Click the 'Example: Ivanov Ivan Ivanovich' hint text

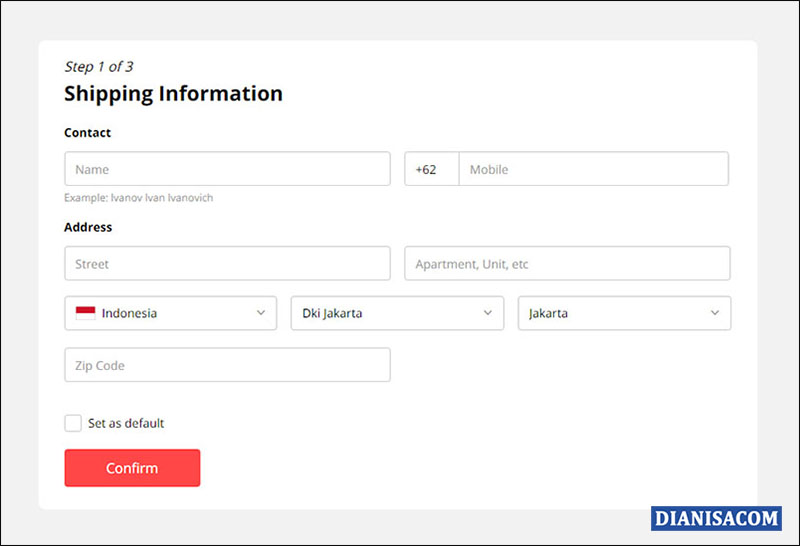(x=138, y=198)
